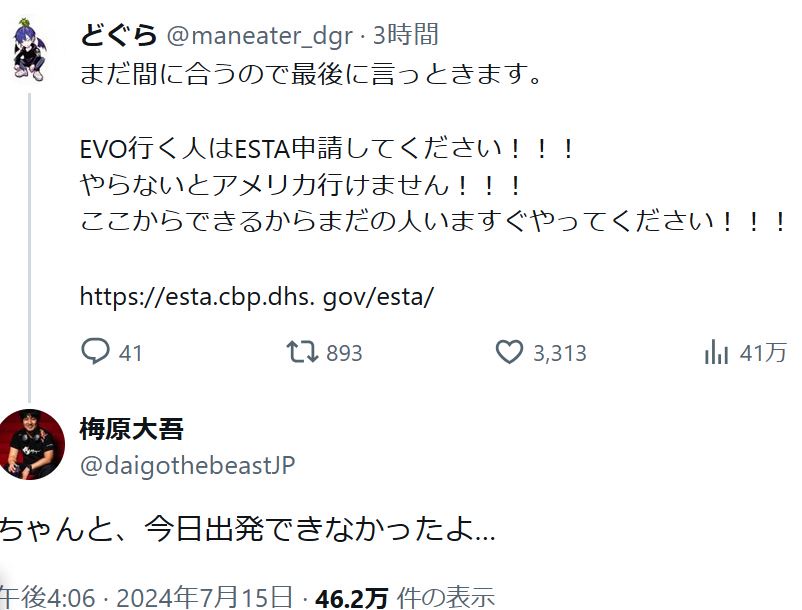Click the 3,313 like count
Viewport: 802px width, 610px height.
coord(560,353)
